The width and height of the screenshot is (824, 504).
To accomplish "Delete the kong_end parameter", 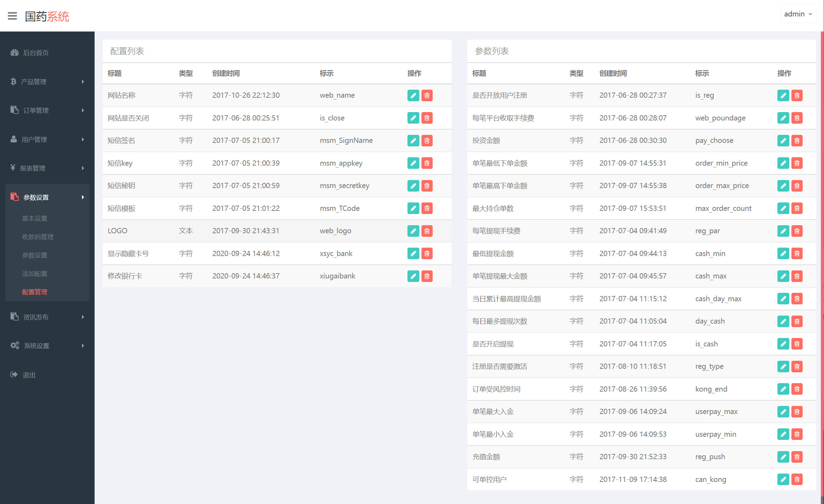I will click(797, 389).
